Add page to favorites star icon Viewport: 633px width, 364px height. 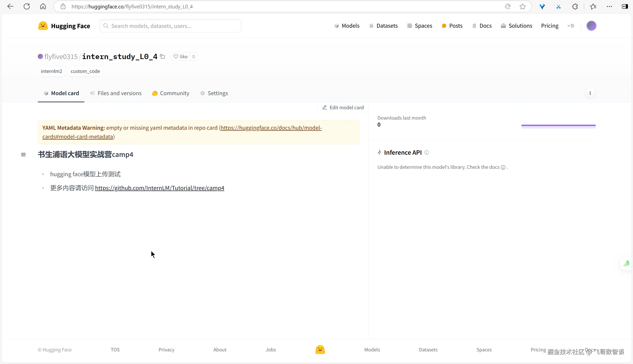pyautogui.click(x=522, y=6)
